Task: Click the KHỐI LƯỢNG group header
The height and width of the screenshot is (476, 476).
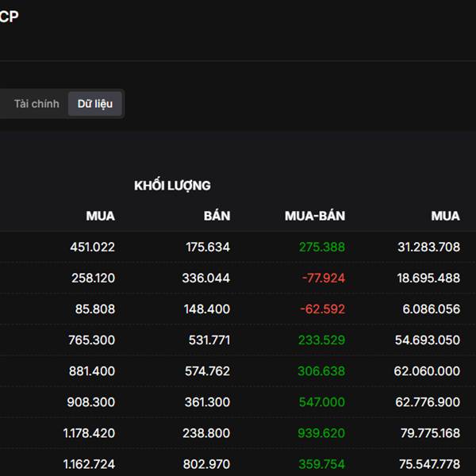Action: pyautogui.click(x=172, y=186)
